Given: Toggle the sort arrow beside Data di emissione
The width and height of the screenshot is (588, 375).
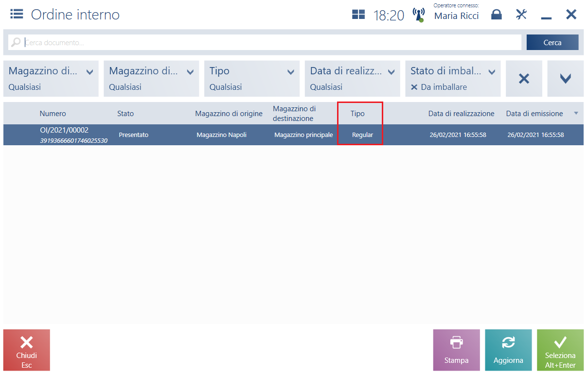Looking at the screenshot, I should (x=576, y=113).
